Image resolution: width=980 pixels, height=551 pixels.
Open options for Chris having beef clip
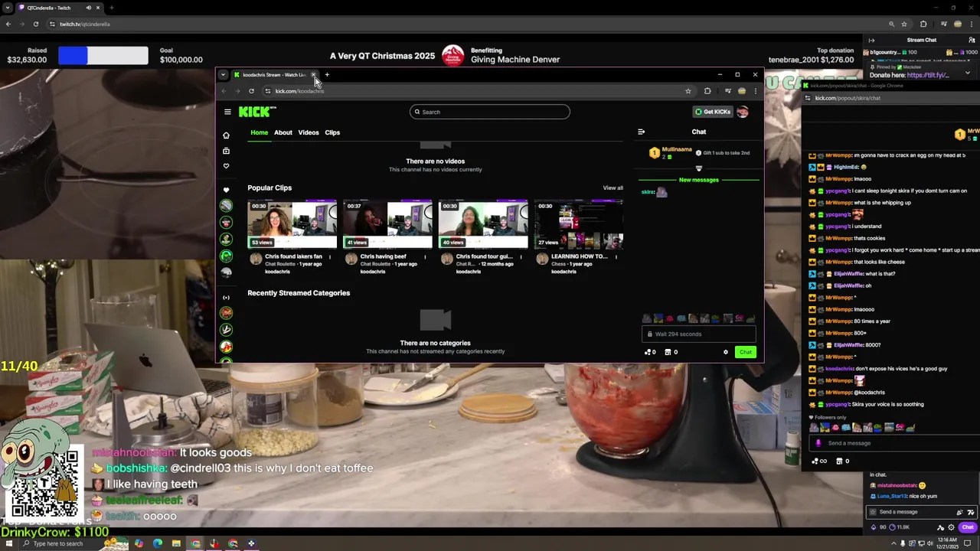click(x=426, y=256)
